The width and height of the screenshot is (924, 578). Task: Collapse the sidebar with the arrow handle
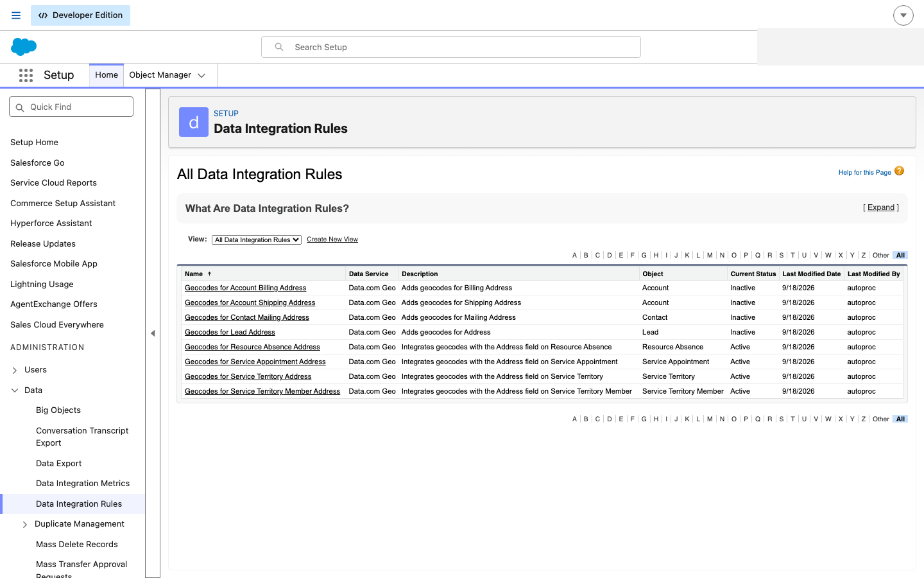click(x=153, y=333)
